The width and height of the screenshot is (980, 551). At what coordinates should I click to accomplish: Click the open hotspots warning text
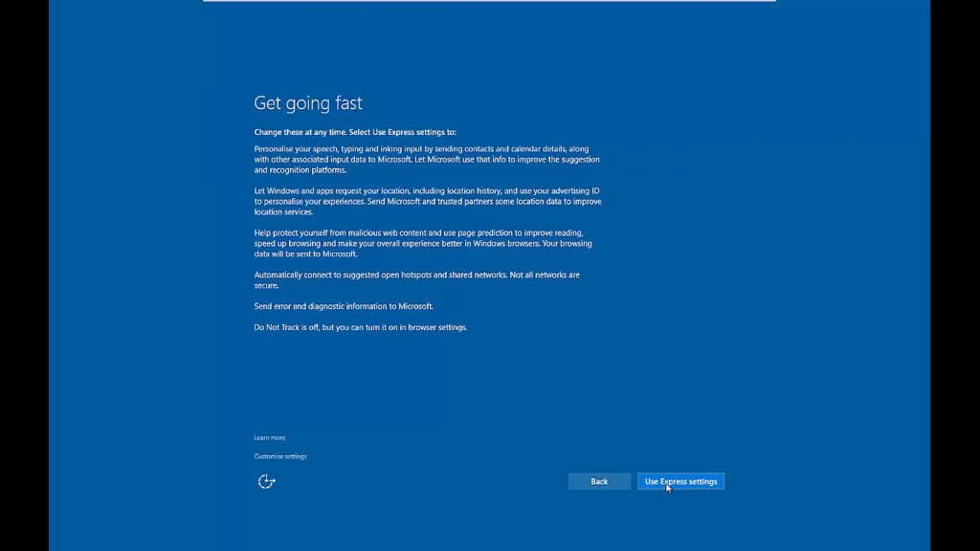416,279
